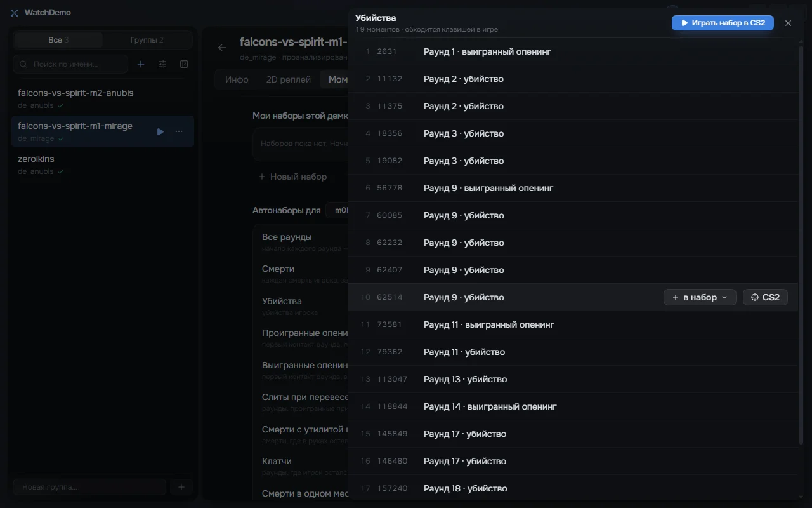Add new group with plus button
This screenshot has height=508, width=812.
[181, 487]
